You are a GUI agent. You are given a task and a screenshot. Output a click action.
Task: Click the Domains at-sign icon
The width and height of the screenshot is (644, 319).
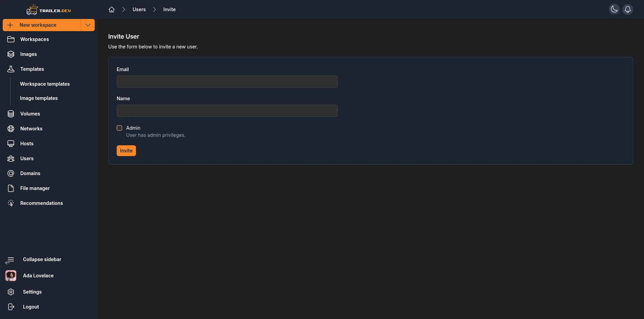11,173
